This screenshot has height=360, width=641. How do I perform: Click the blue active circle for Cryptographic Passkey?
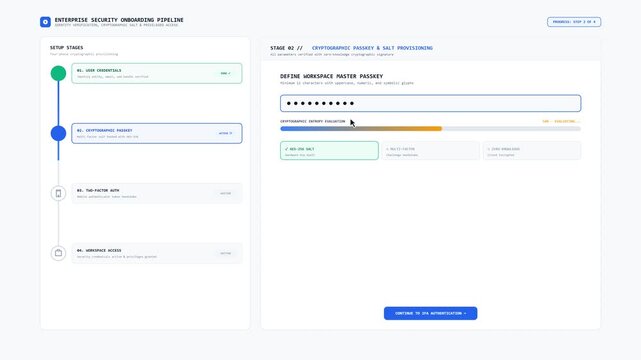click(58, 133)
